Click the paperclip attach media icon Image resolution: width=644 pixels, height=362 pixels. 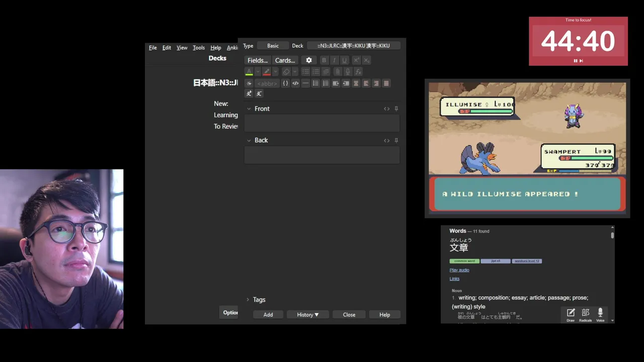[338, 72]
